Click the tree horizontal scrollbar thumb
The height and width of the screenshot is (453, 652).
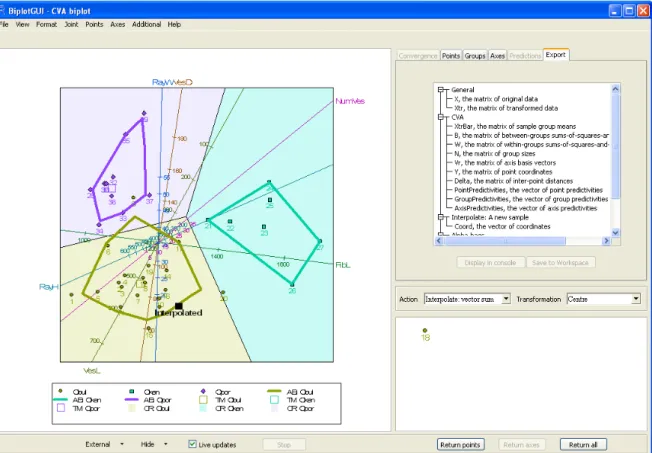click(505, 241)
